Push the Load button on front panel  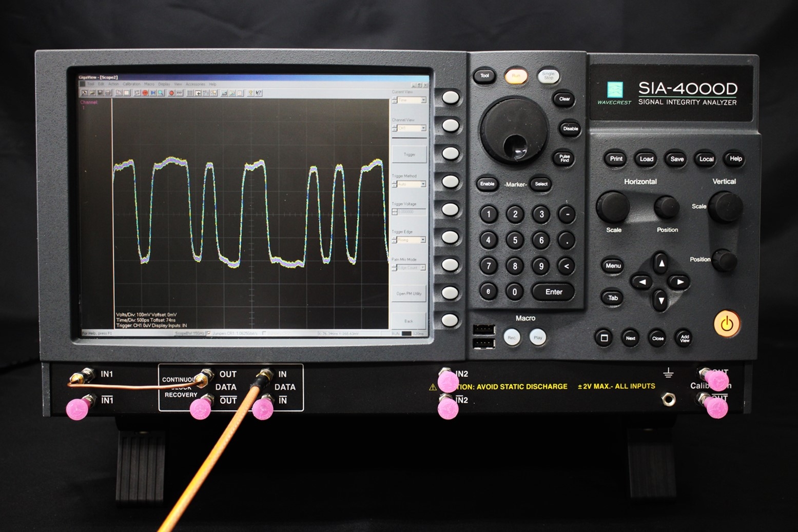pos(646,159)
